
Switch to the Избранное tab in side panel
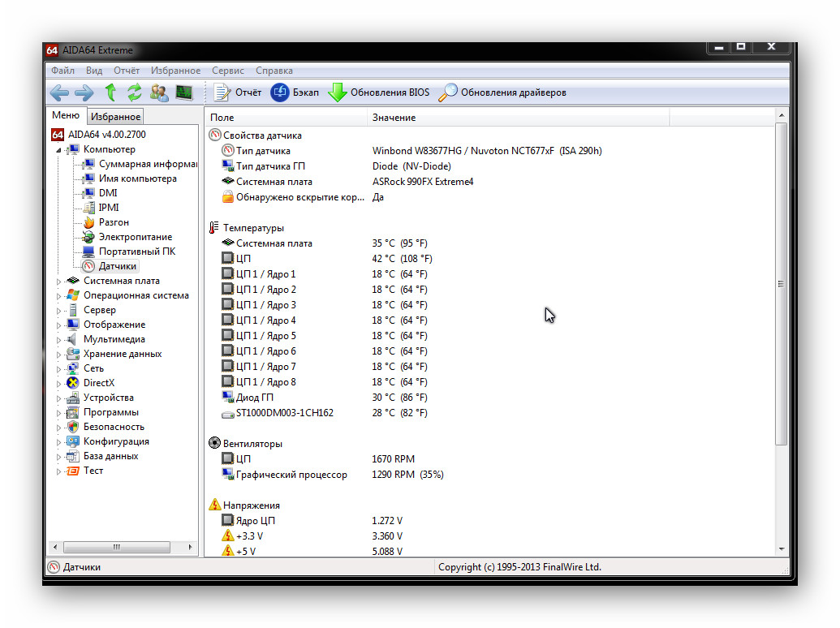[115, 117]
